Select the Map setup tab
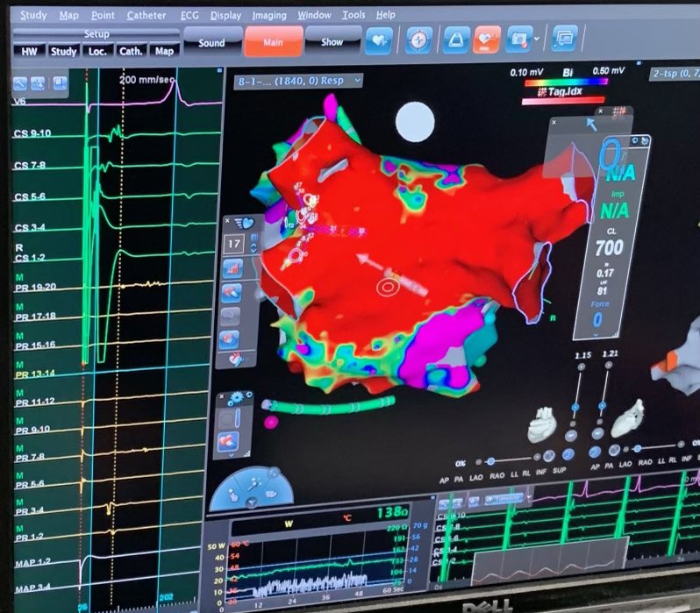The height and width of the screenshot is (613, 700). [x=164, y=52]
